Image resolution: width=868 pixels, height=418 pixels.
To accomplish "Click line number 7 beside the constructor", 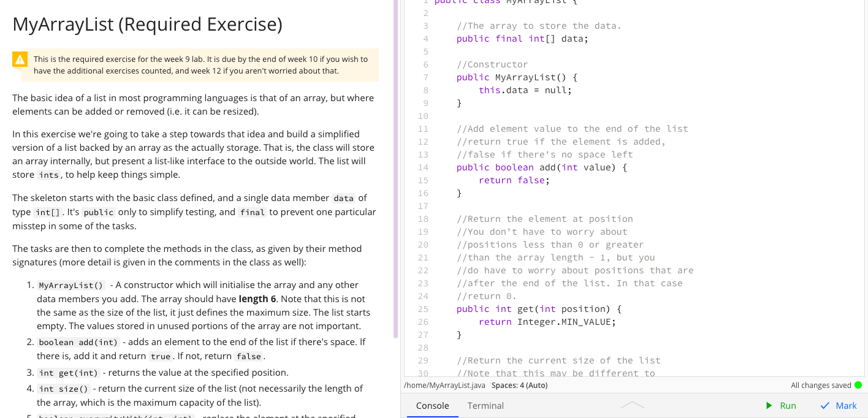I will pos(425,77).
